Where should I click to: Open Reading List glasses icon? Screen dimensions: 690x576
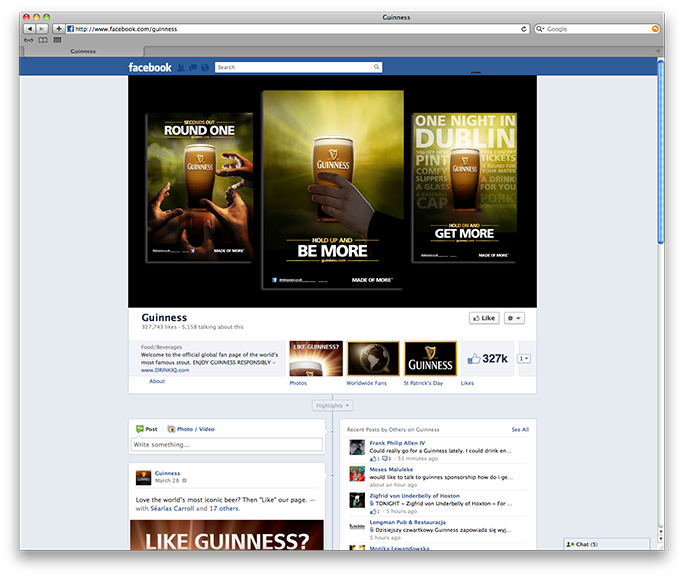pos(29,40)
